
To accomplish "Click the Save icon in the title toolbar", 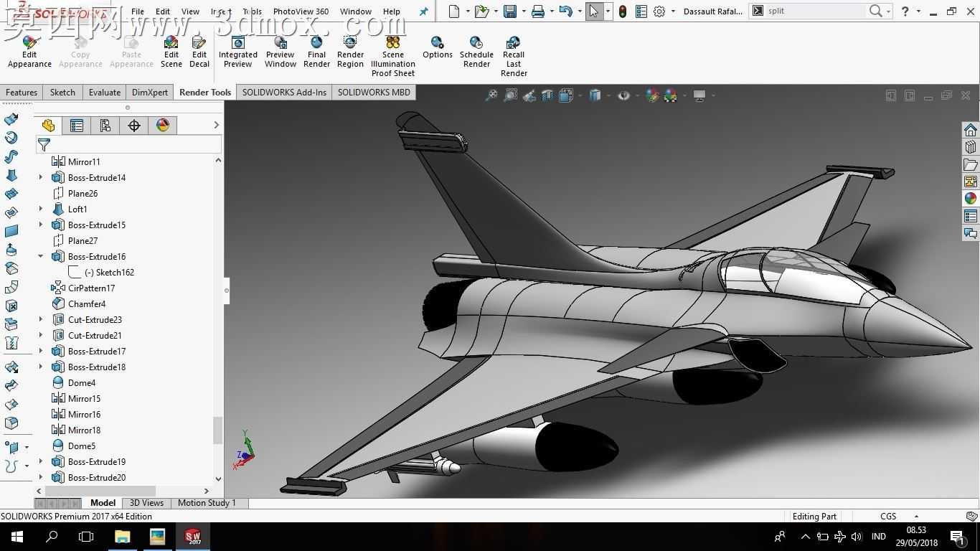I will coord(510,11).
